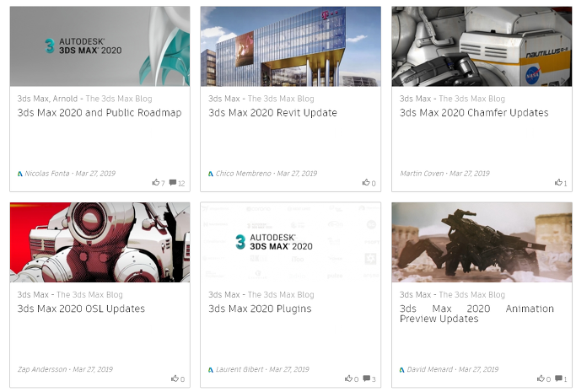
Task: Click '3ds Max' tag on Chamfer Updates card
Action: (x=415, y=99)
